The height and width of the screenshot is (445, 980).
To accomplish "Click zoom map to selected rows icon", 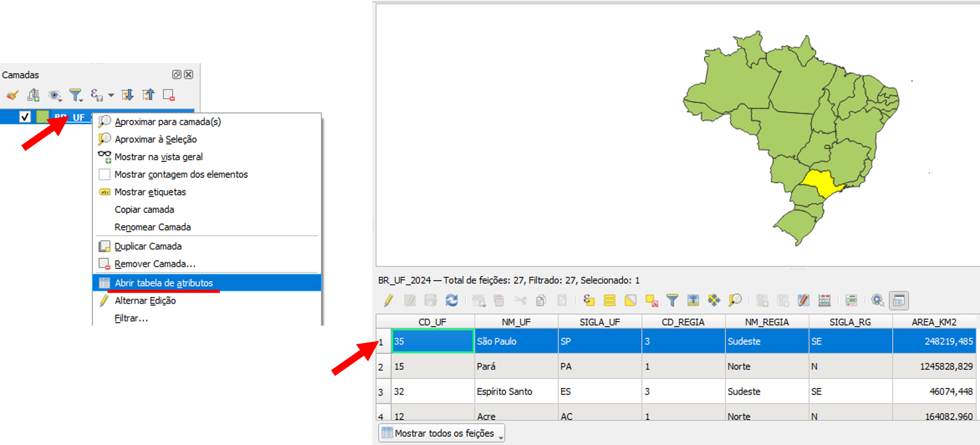I will coord(735,300).
